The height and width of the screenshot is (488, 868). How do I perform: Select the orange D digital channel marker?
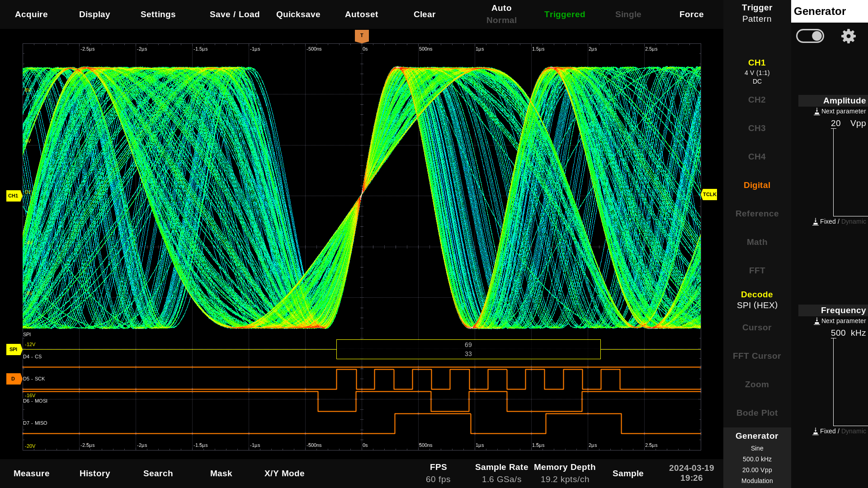click(x=14, y=379)
